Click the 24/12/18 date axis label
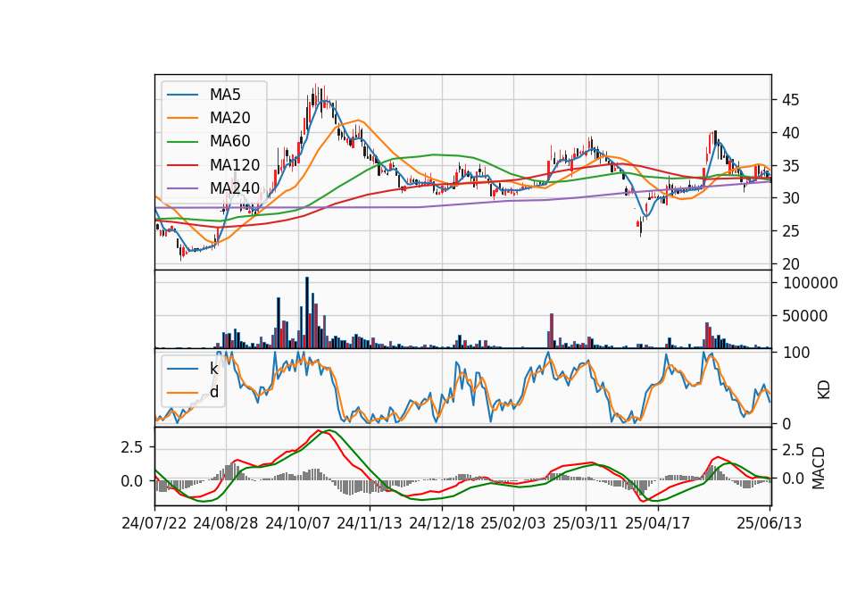This screenshot has height=616, width=857. point(442,523)
